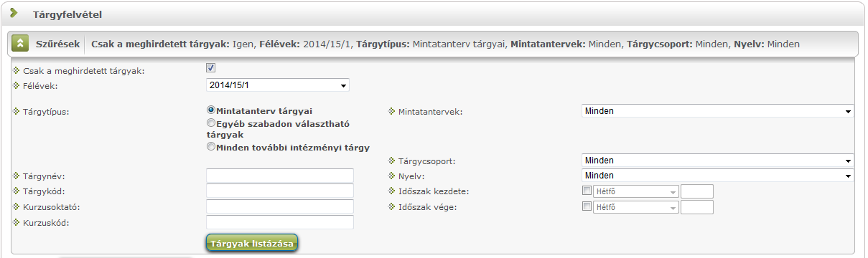Uncheck 'Csak a meghirdetett tárgyak' checkbox

pos(211,68)
